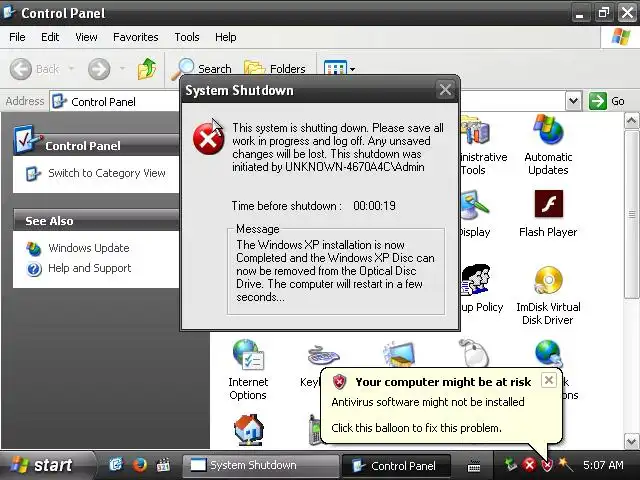This screenshot has width=640, height=480.
Task: Click the scrollbar up arrow
Action: point(631,121)
